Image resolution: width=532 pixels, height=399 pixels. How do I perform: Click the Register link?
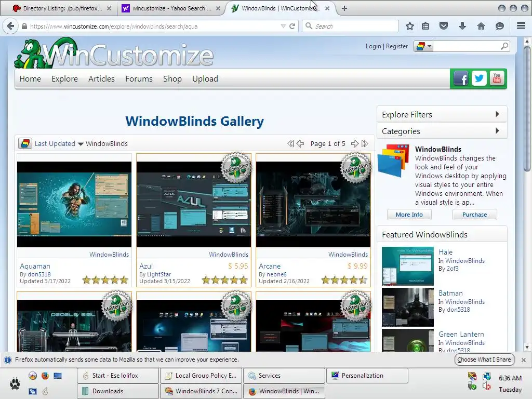pos(396,46)
